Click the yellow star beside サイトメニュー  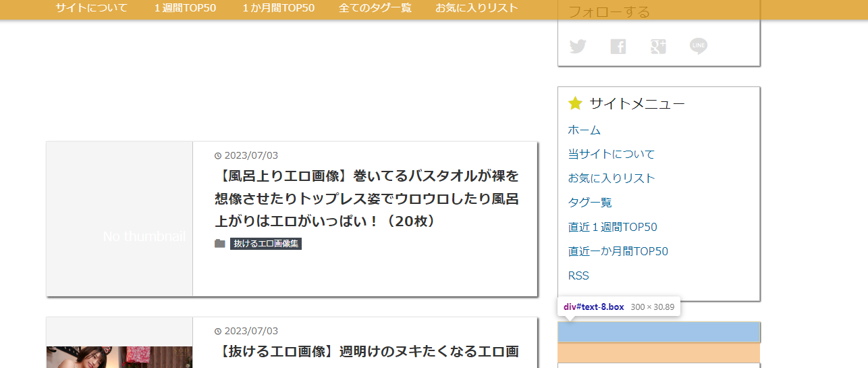pyautogui.click(x=575, y=103)
